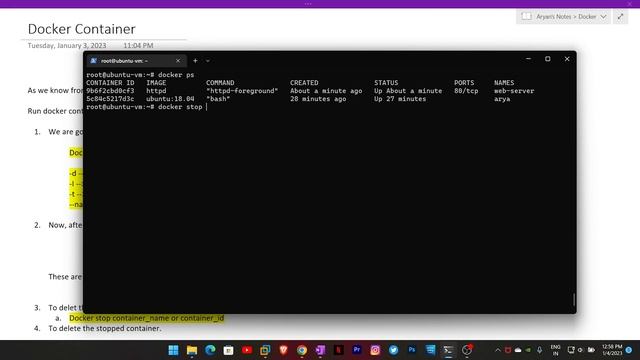Screen dimensions: 640x360
Task: Minimize the terminal window
Action: pos(528,59)
